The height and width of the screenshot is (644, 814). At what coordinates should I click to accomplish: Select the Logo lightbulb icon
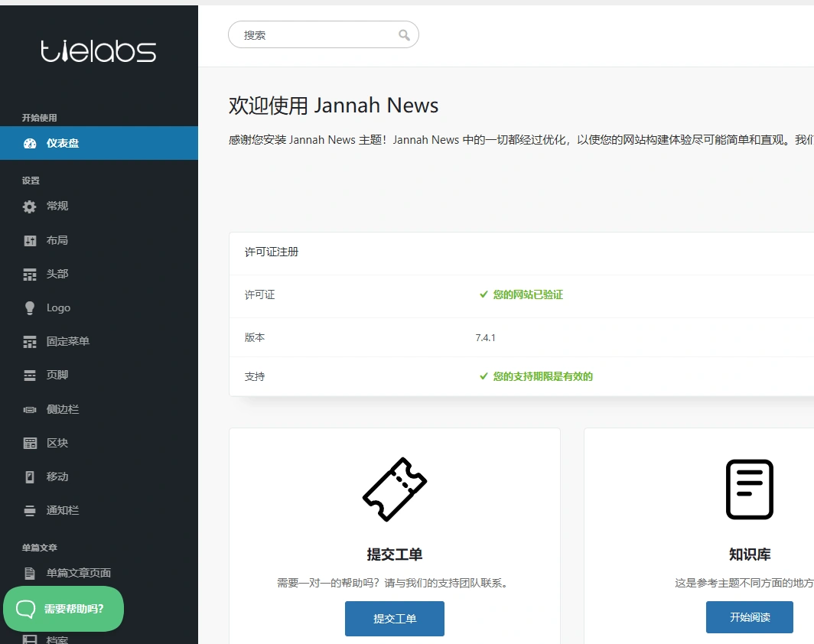click(x=29, y=307)
